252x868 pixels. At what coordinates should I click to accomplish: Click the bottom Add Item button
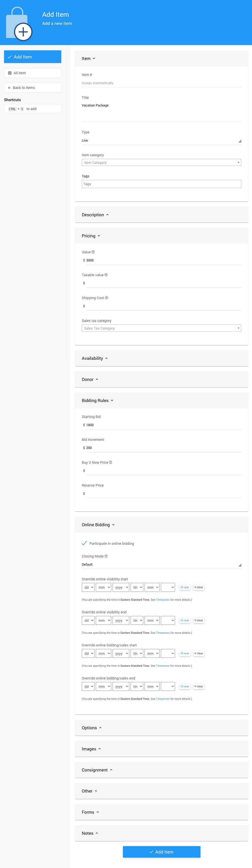click(161, 852)
